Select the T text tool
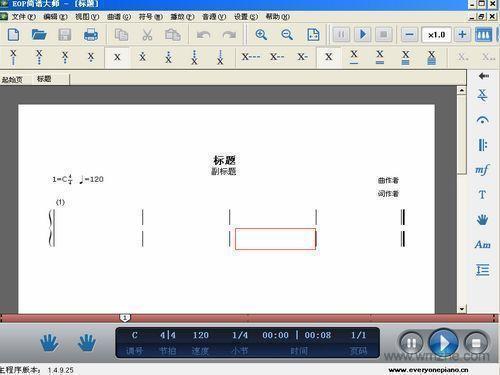This screenshot has width=500, height=375. pos(482,194)
